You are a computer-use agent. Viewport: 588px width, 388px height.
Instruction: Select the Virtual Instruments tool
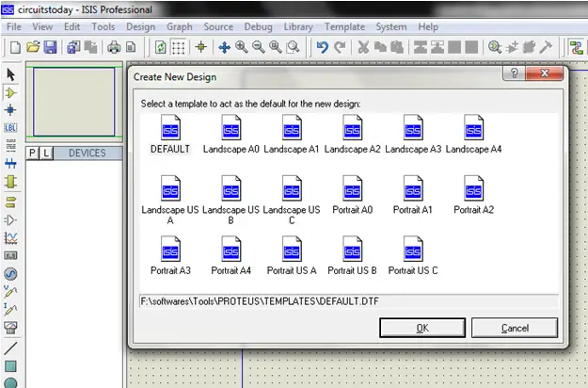click(10, 328)
